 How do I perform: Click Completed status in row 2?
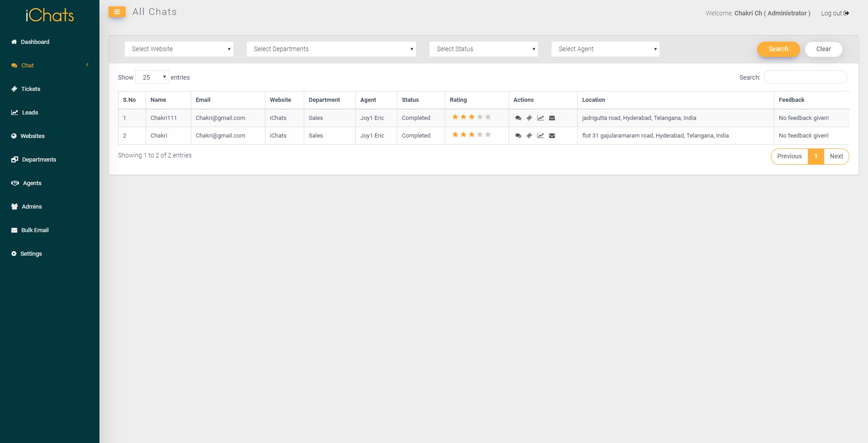tap(416, 136)
